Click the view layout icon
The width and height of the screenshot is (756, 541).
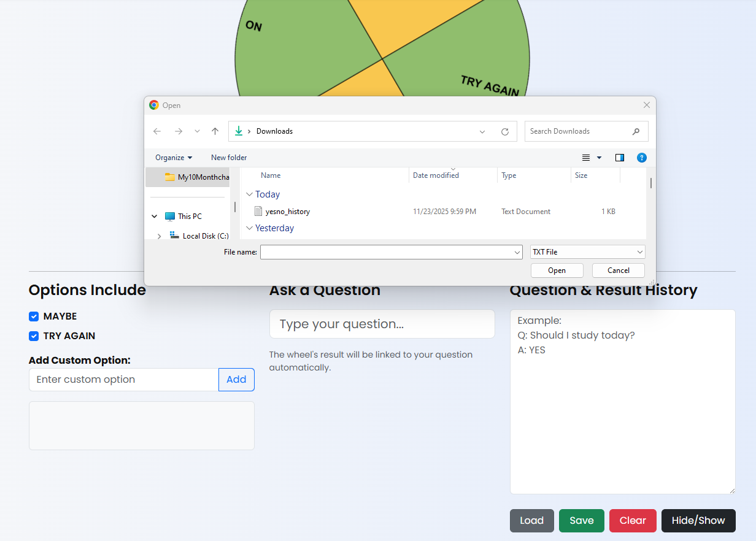pos(586,158)
